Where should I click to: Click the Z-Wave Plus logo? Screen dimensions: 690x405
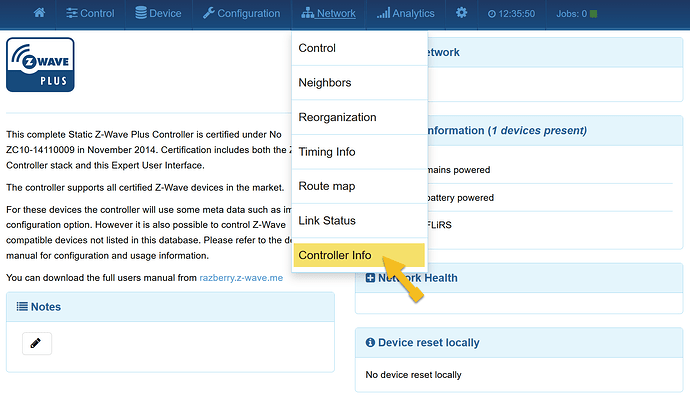coord(40,65)
